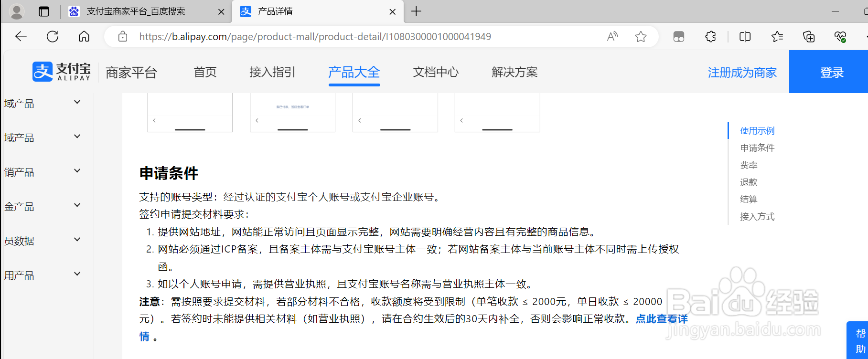Image resolution: width=868 pixels, height=359 pixels.
Task: Select the second example screenshot thumbnail
Action: (292, 113)
